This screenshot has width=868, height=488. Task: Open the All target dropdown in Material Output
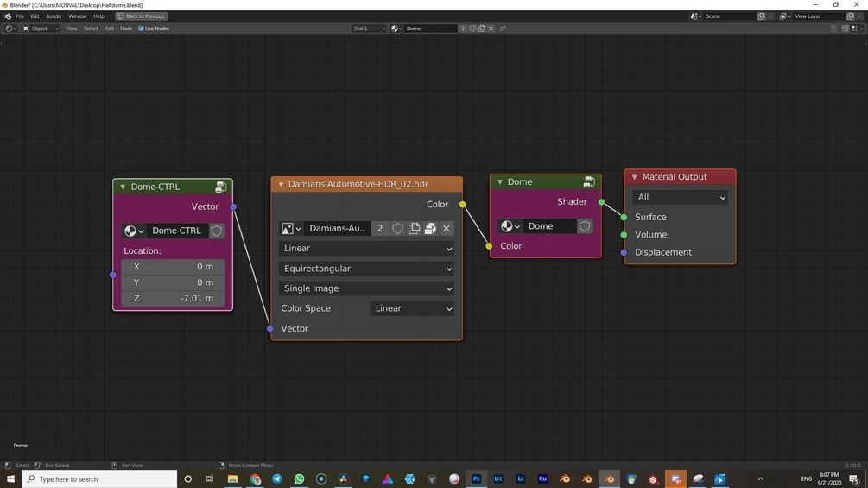(681, 197)
